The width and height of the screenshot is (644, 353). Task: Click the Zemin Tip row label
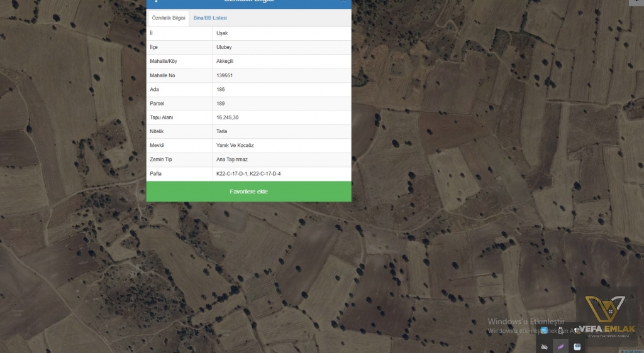(x=161, y=159)
